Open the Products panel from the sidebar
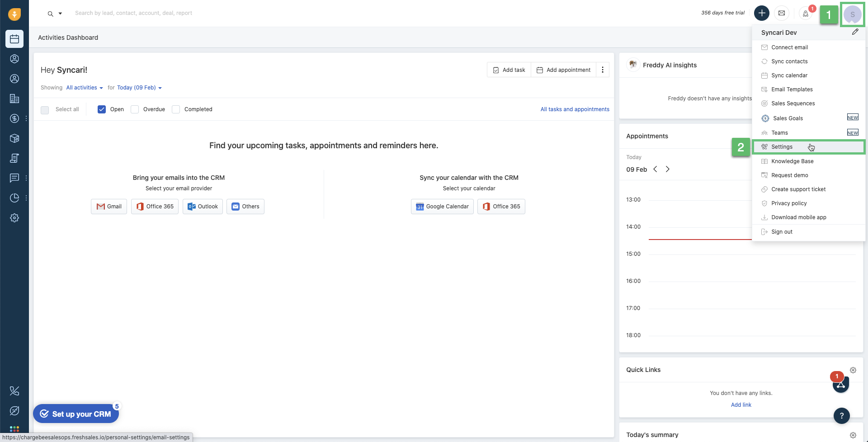This screenshot has width=868, height=442. (x=14, y=138)
